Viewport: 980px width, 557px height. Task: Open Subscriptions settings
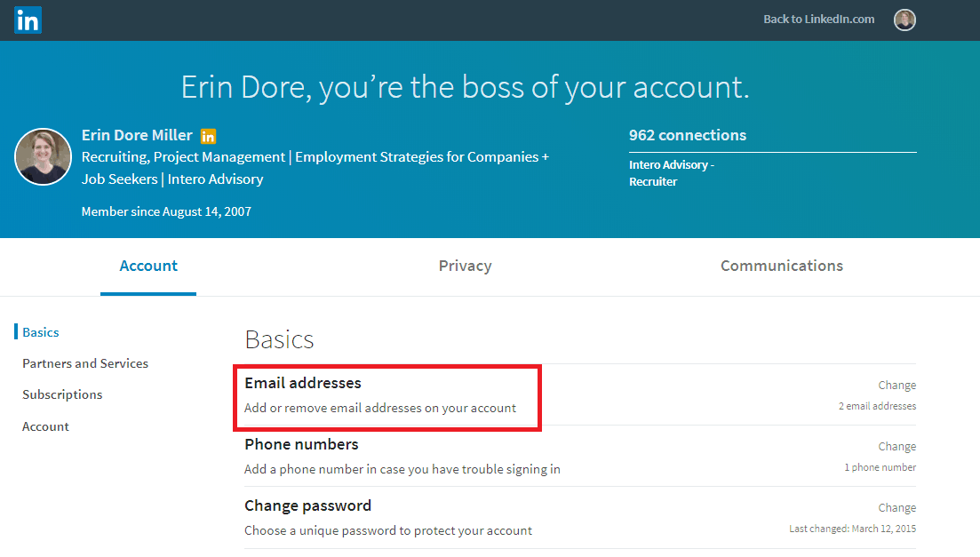point(61,394)
